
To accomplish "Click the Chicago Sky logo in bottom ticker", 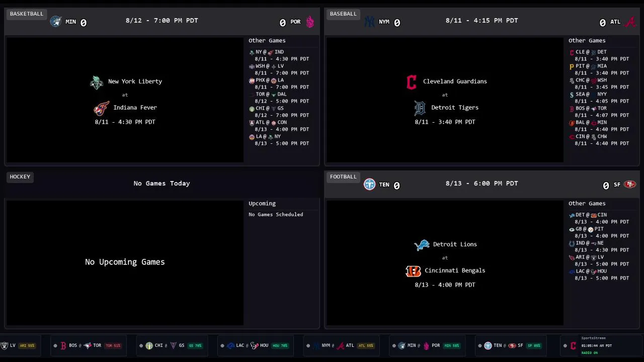I will click(x=149, y=345).
